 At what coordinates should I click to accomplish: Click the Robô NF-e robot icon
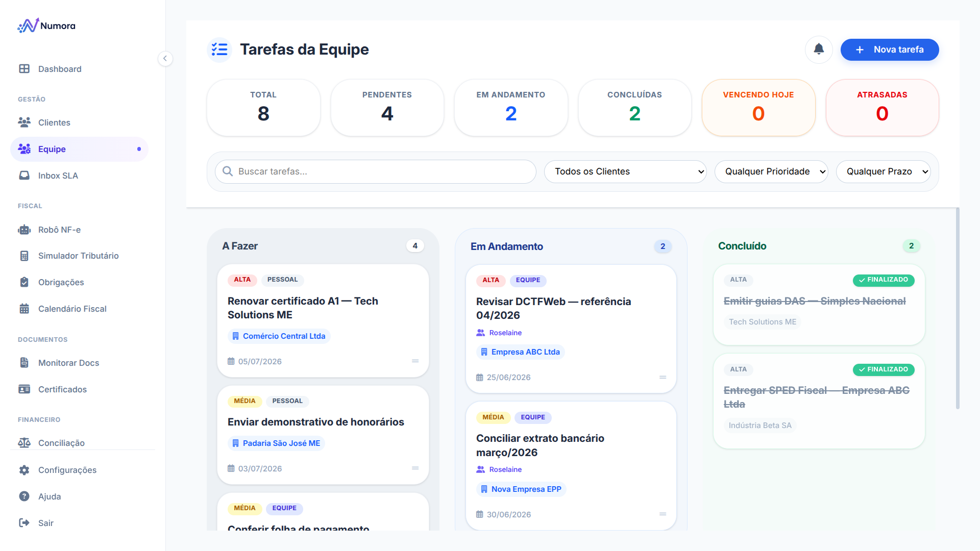tap(24, 230)
